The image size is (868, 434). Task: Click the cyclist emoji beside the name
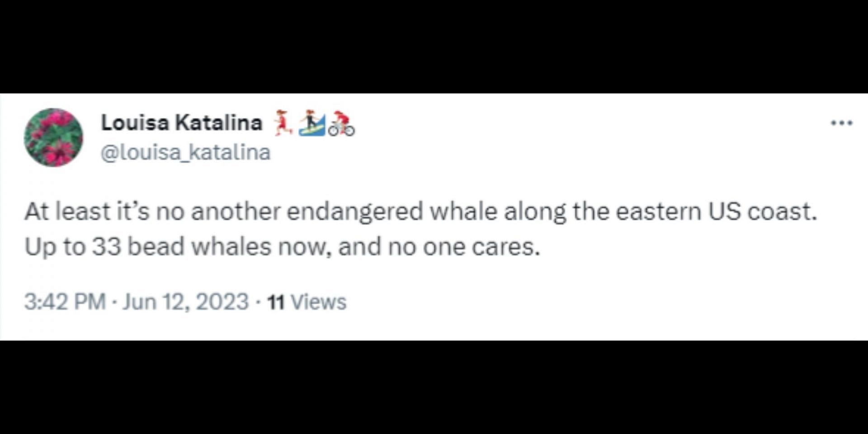(341, 123)
